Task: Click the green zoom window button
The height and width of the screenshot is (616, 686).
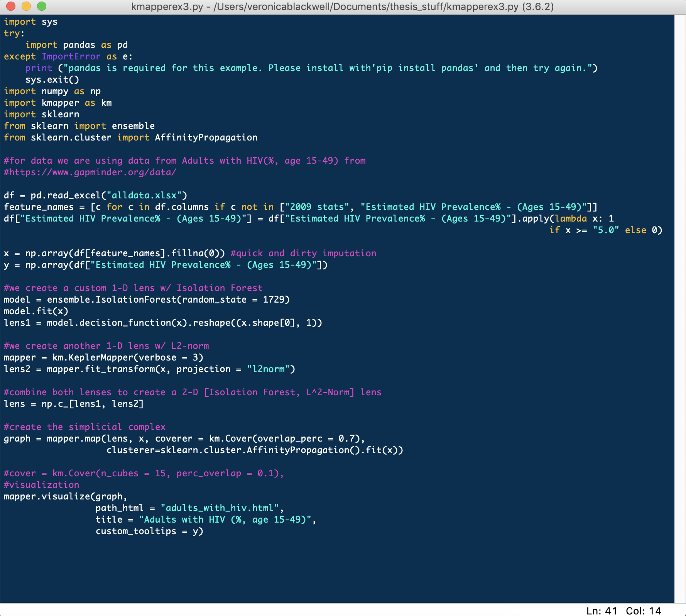Action: (x=42, y=6)
